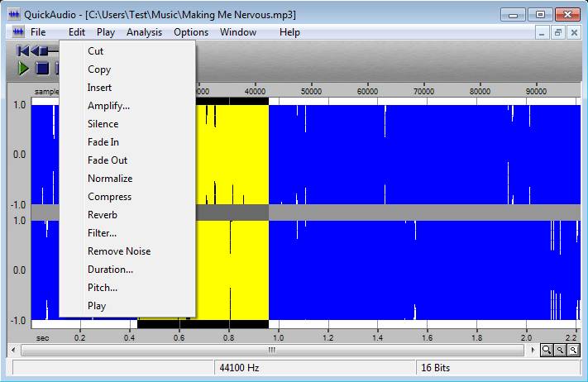Click the waveform document icon beside File
Screen dimensions: 588x382
(17, 32)
